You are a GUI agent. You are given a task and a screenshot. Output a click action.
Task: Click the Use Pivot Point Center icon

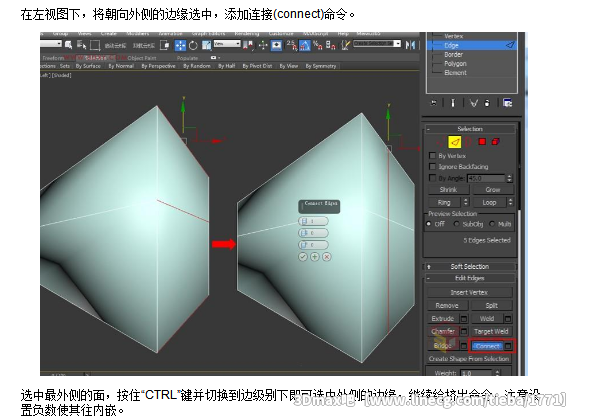(249, 46)
